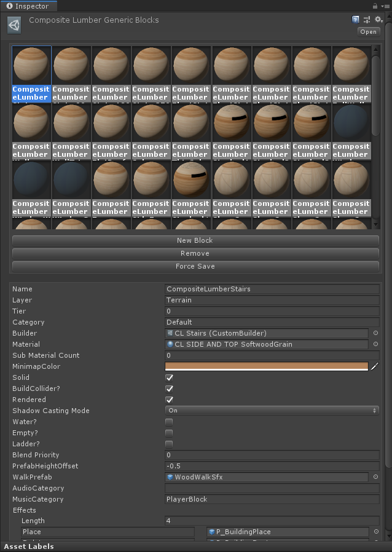Uncheck the Rendered checkbox
This screenshot has height=552, width=392.
click(x=169, y=400)
